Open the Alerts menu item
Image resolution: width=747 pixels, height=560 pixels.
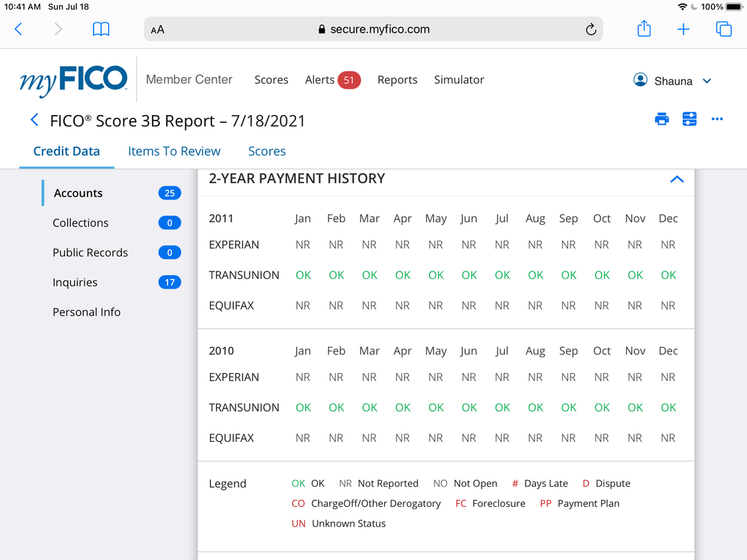[x=320, y=79]
